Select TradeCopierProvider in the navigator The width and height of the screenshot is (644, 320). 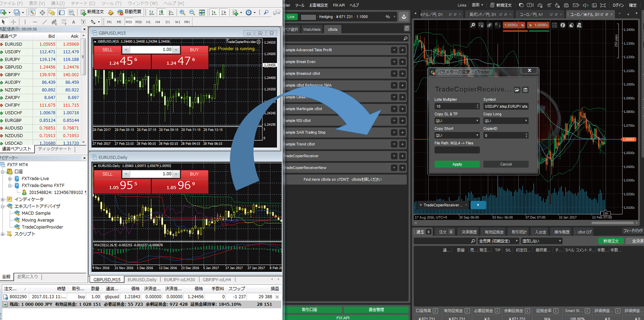tap(42, 227)
